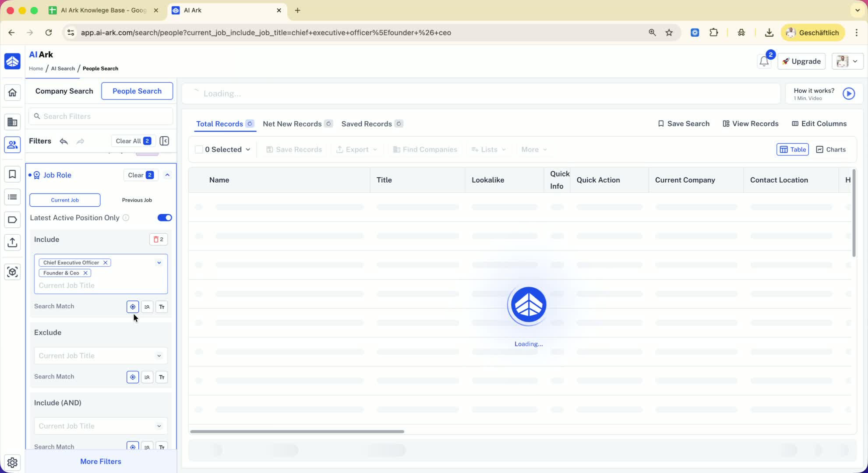Collapse the filters sidebar panel icon

(x=164, y=141)
